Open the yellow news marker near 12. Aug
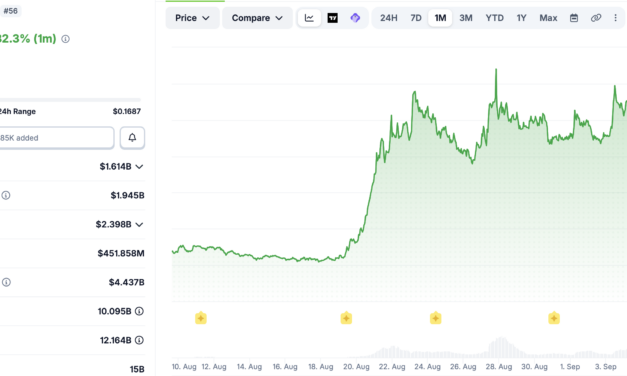 (x=201, y=318)
